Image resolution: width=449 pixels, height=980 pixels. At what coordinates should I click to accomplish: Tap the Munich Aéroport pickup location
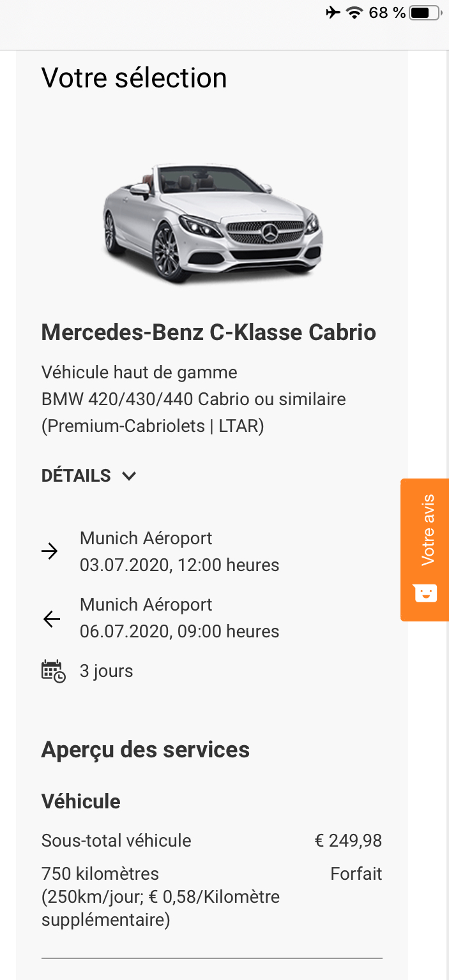pos(146,538)
